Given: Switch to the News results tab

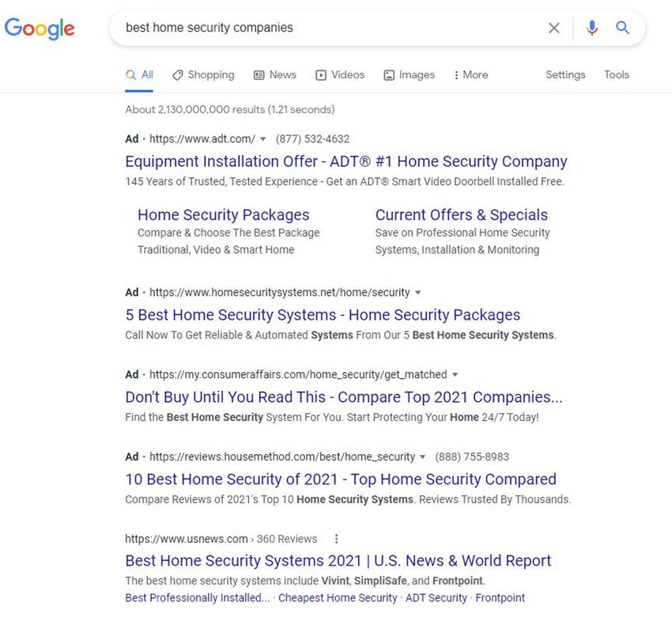Looking at the screenshot, I should pyautogui.click(x=274, y=75).
